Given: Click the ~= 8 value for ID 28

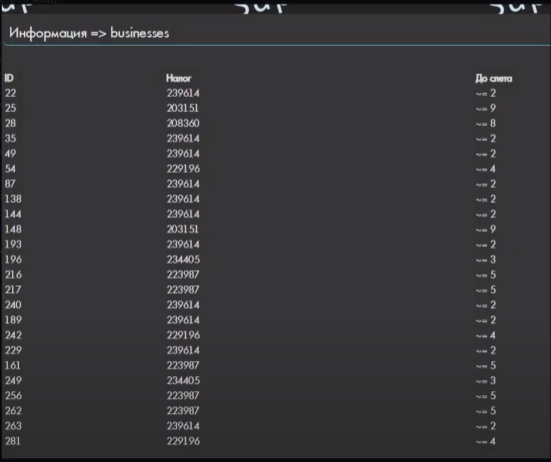Looking at the screenshot, I should (x=486, y=123).
